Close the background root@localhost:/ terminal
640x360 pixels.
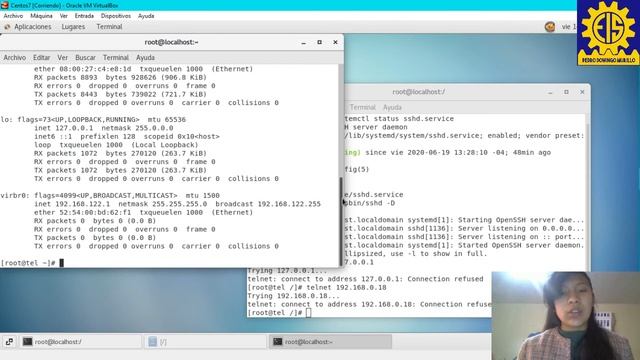coord(582,92)
